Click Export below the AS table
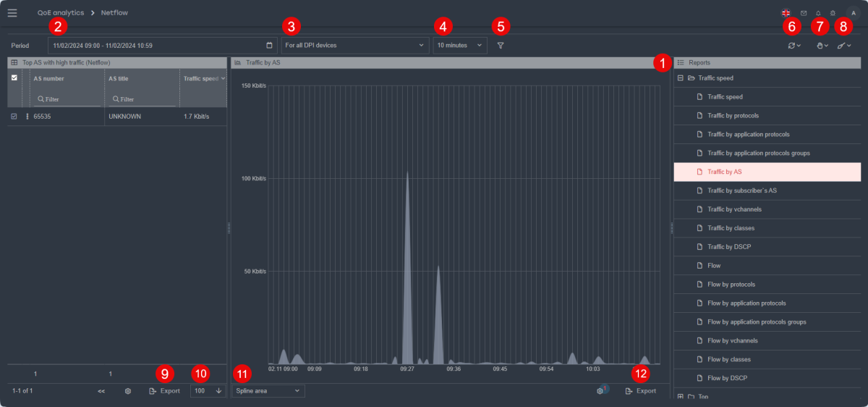Image resolution: width=868 pixels, height=407 pixels. pos(164,391)
